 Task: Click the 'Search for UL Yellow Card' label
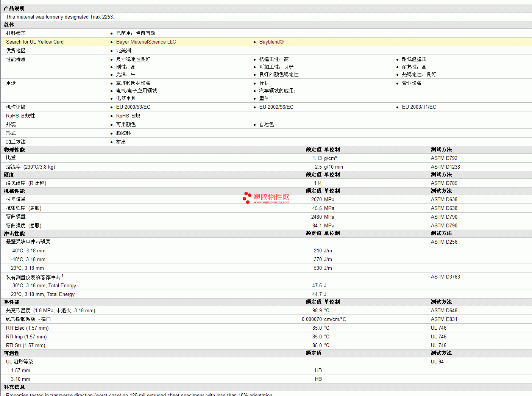[35, 42]
